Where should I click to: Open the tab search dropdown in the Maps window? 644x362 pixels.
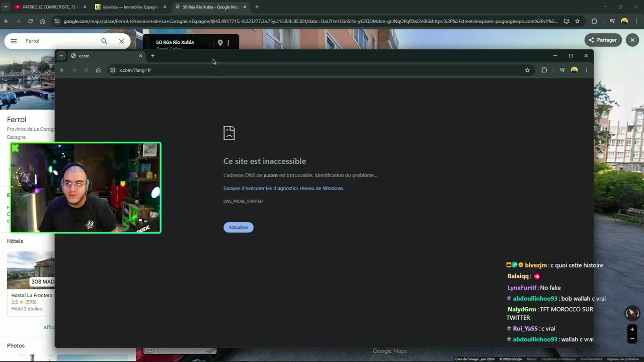(x=5, y=7)
